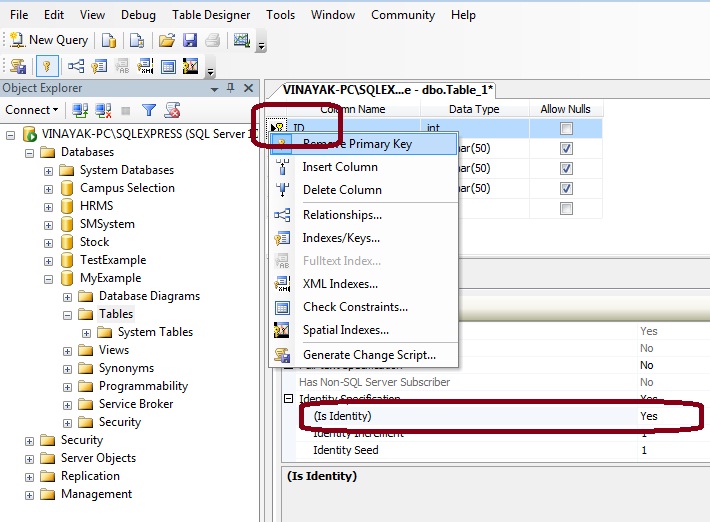
Task: Click the Relationships toolbar icon
Action: point(76,67)
